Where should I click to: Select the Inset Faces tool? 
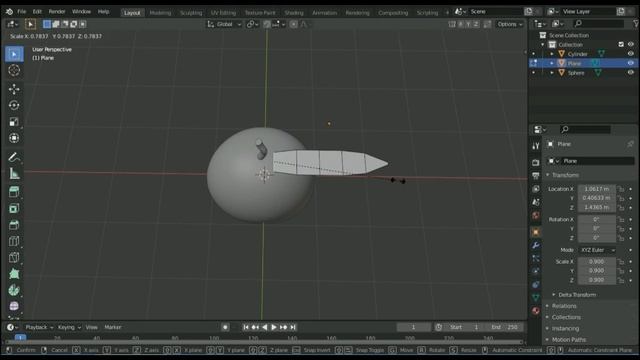point(14,209)
